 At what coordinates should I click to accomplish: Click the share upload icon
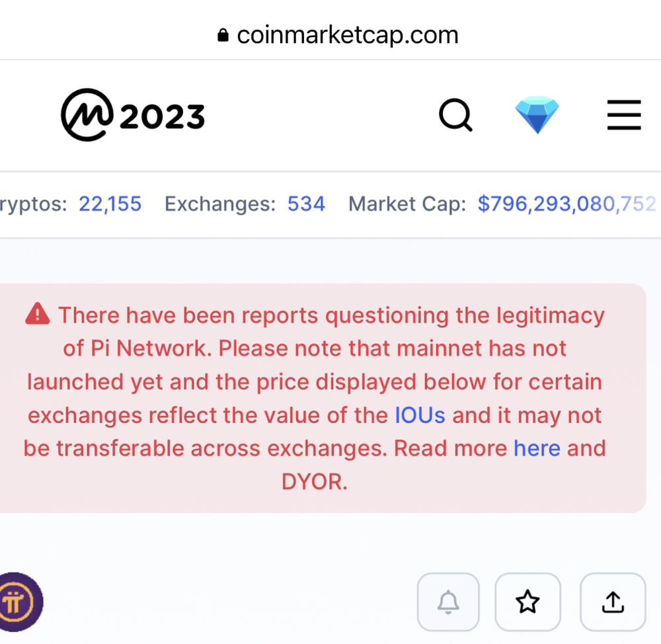tap(613, 602)
